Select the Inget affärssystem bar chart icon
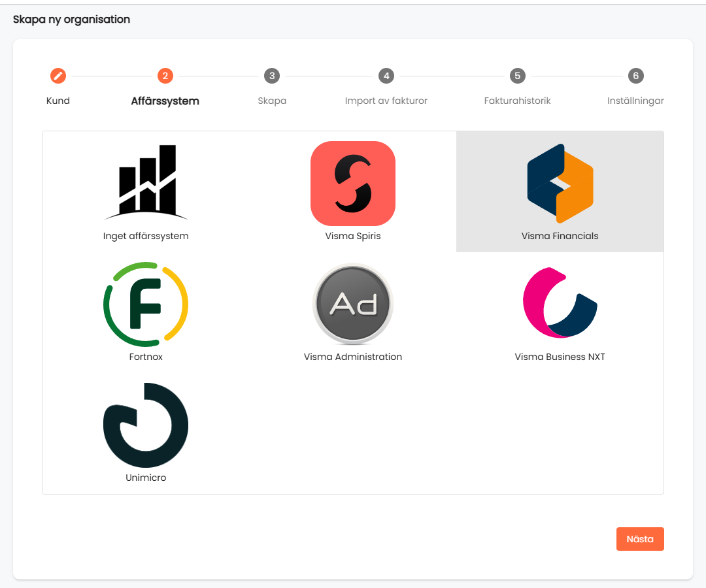 click(146, 182)
